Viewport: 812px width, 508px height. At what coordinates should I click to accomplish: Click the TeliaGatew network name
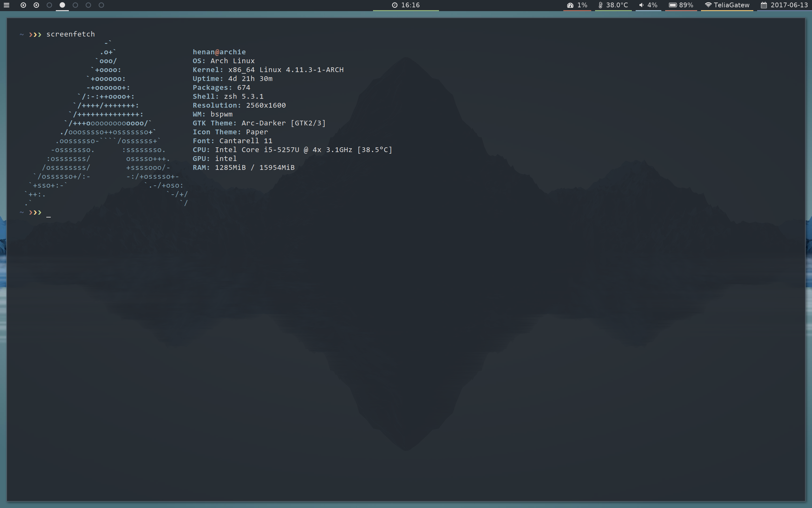[x=731, y=5]
